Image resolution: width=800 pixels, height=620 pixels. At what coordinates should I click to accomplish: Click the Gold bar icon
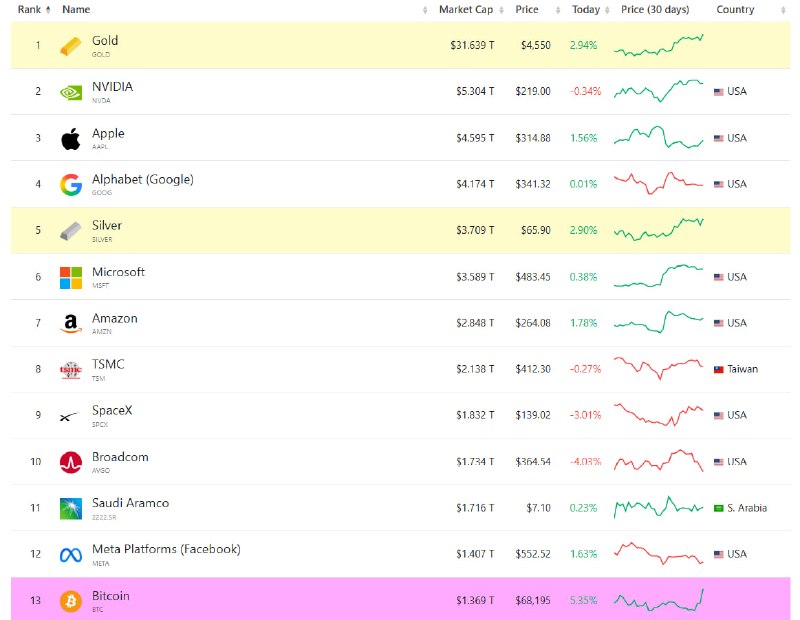pyautogui.click(x=70, y=46)
